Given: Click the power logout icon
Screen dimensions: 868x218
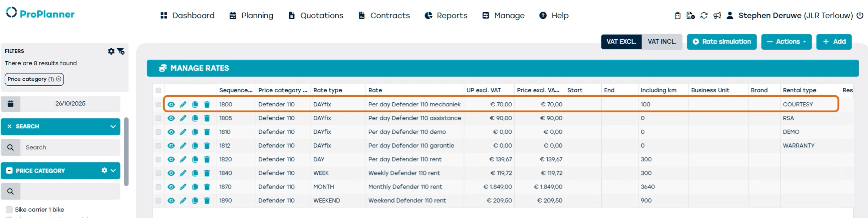Looking at the screenshot, I should click(x=860, y=16).
